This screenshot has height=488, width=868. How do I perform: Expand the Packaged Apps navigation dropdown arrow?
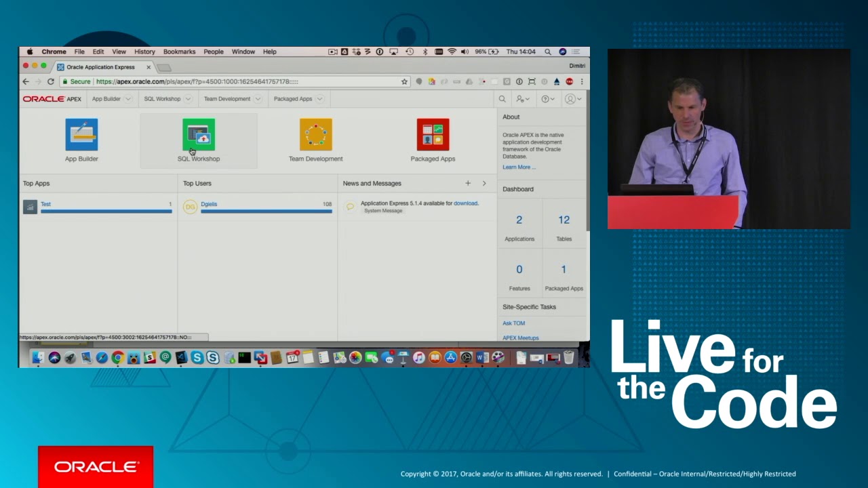(x=319, y=99)
